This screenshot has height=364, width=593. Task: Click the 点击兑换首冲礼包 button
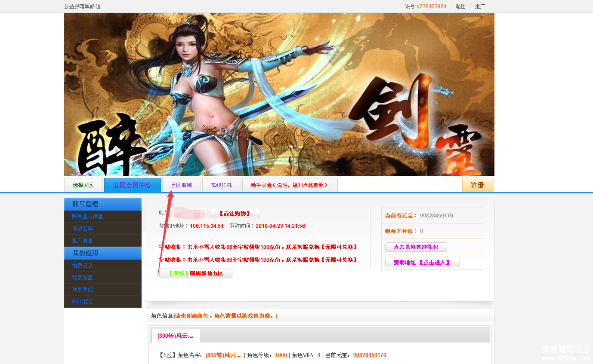click(x=416, y=247)
